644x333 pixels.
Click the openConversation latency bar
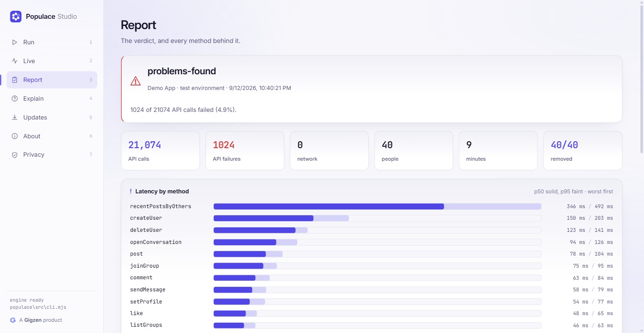click(x=377, y=242)
